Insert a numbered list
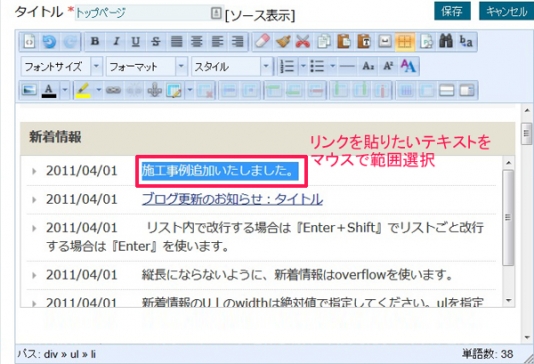The height and width of the screenshot is (364, 534). click(288, 66)
